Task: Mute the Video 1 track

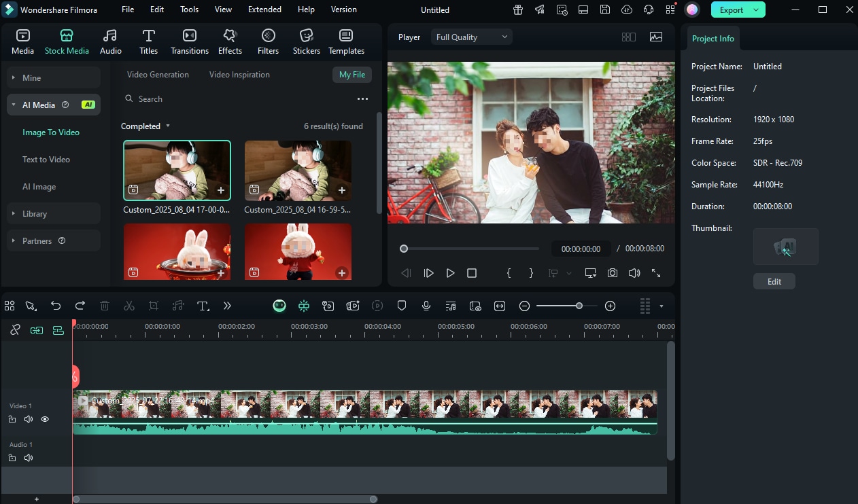Action: point(29,419)
